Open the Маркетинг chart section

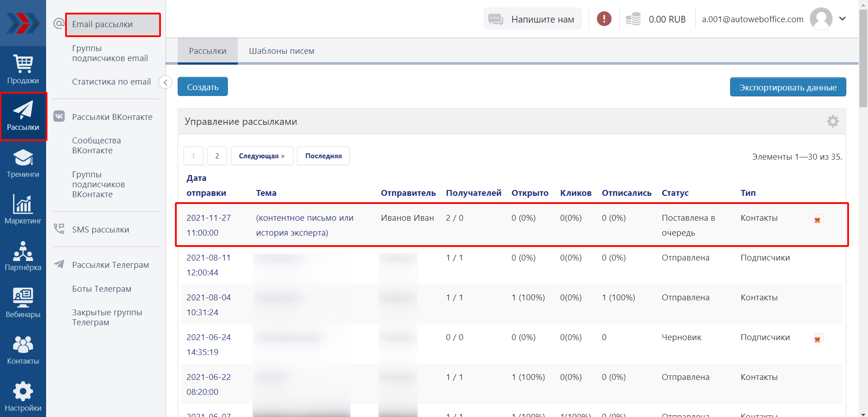coord(23,209)
